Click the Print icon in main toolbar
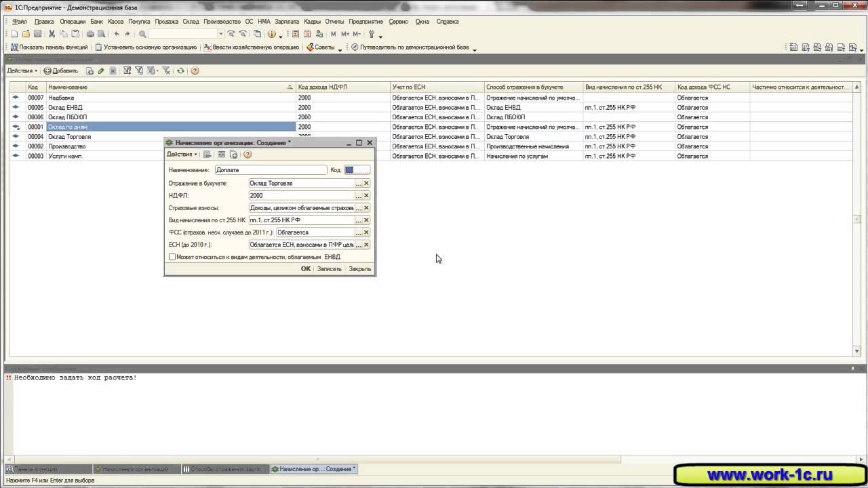Viewport: 868px width, 488px height. pyautogui.click(x=90, y=34)
